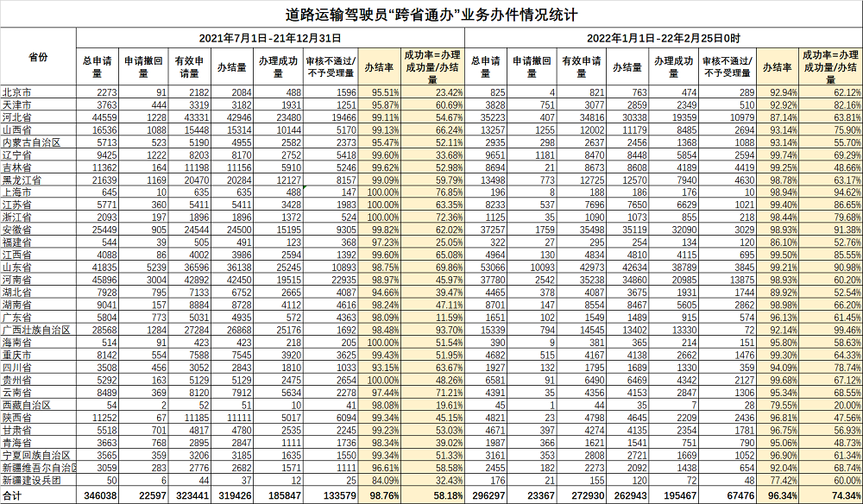Select the "宁夏回族自治区" row label
863x504 pixels.
click(38, 455)
